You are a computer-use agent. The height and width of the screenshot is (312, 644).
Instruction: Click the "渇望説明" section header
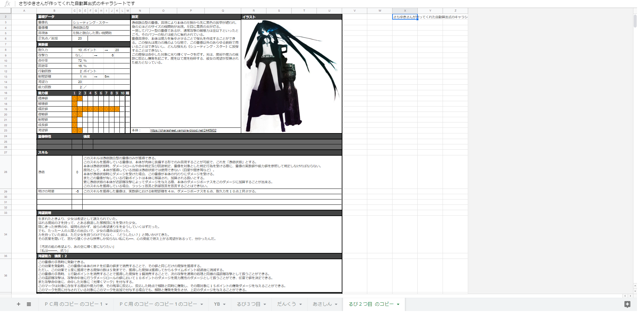(189, 213)
